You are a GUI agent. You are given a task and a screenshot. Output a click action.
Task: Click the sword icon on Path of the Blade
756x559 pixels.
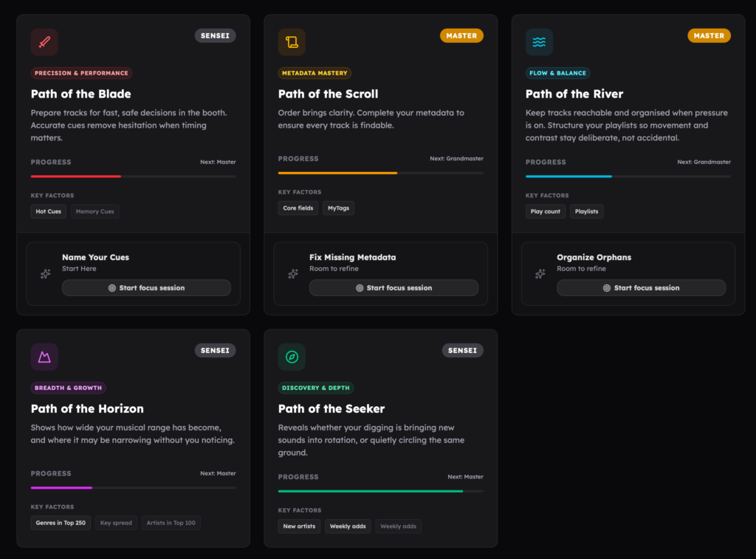(x=44, y=42)
